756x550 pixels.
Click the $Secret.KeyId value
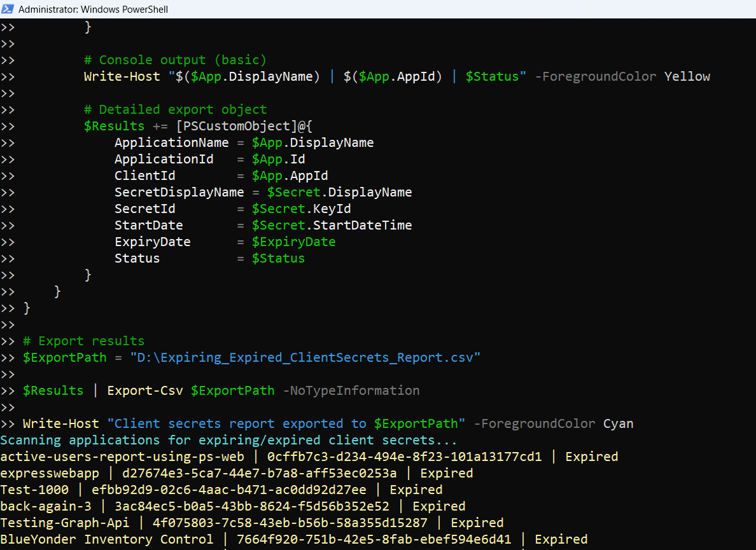[x=301, y=209]
